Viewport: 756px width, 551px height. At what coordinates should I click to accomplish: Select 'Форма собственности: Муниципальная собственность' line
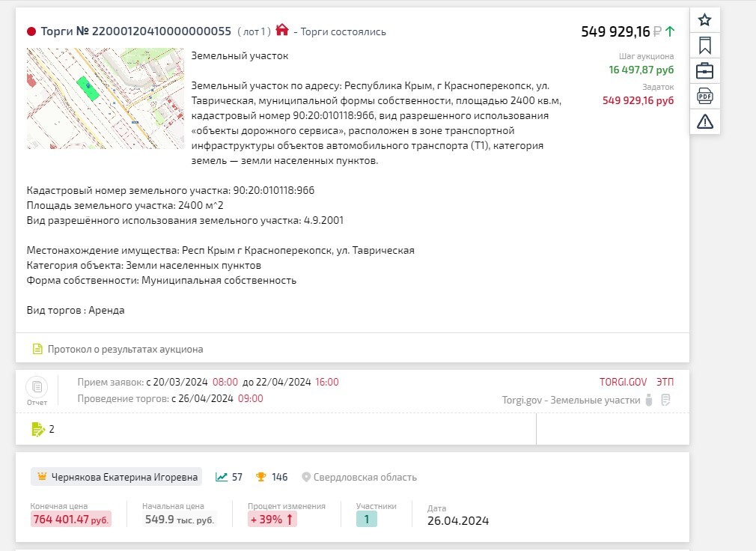point(162,280)
